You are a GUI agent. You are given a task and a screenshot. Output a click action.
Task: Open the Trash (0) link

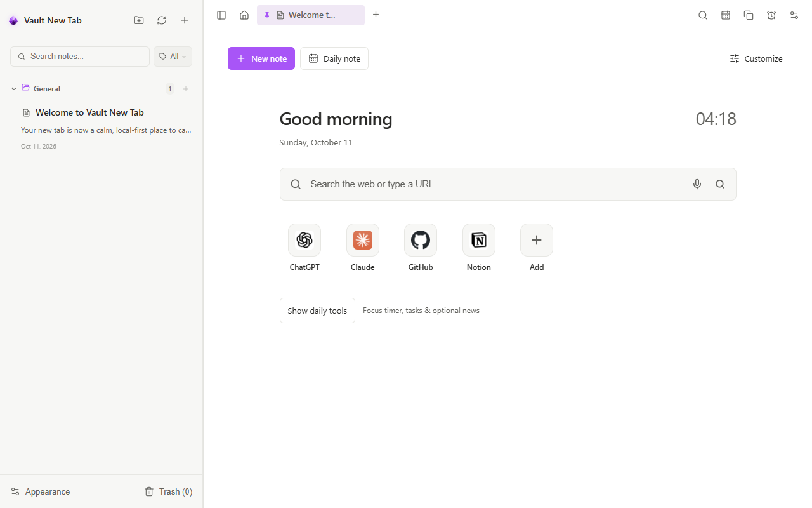click(x=169, y=491)
